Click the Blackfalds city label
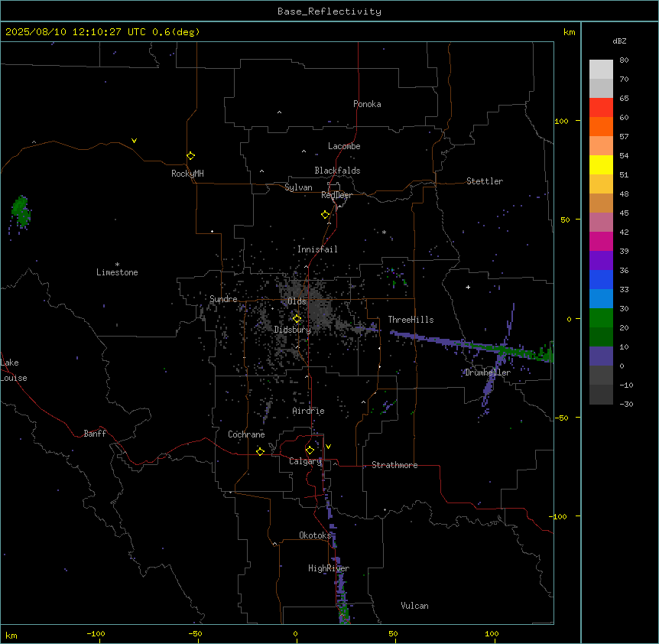The height and width of the screenshot is (644, 659). (337, 171)
